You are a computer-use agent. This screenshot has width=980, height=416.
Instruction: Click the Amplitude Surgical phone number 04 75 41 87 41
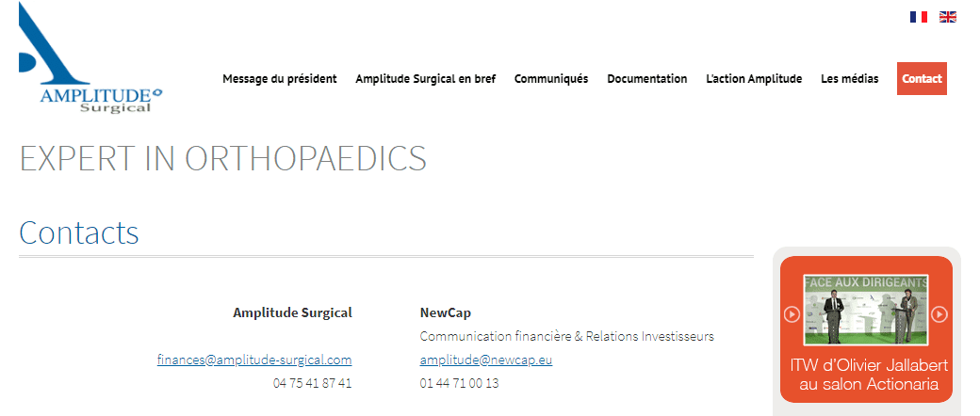(312, 383)
